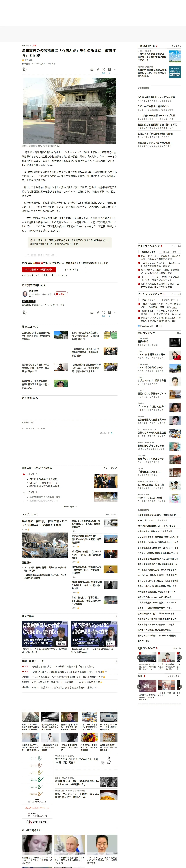This screenshot has width=186, height=868.
Task: Open 就職氷河期世代で進む二極化 serial article
Action: pos(152,73)
